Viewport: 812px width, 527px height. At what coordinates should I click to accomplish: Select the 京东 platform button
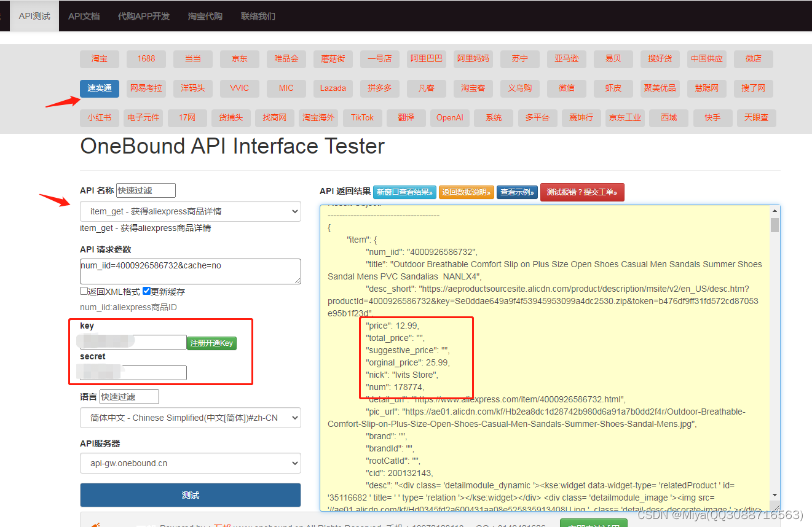click(240, 59)
